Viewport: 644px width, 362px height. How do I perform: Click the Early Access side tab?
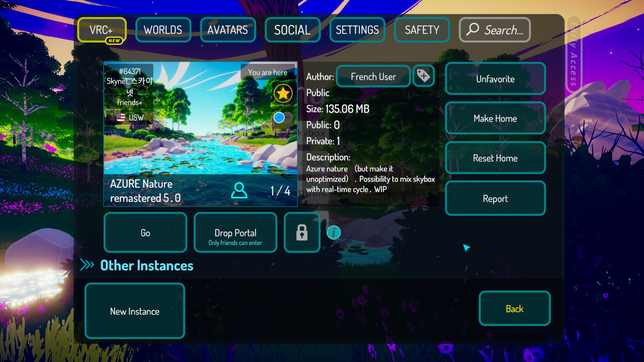click(x=574, y=54)
